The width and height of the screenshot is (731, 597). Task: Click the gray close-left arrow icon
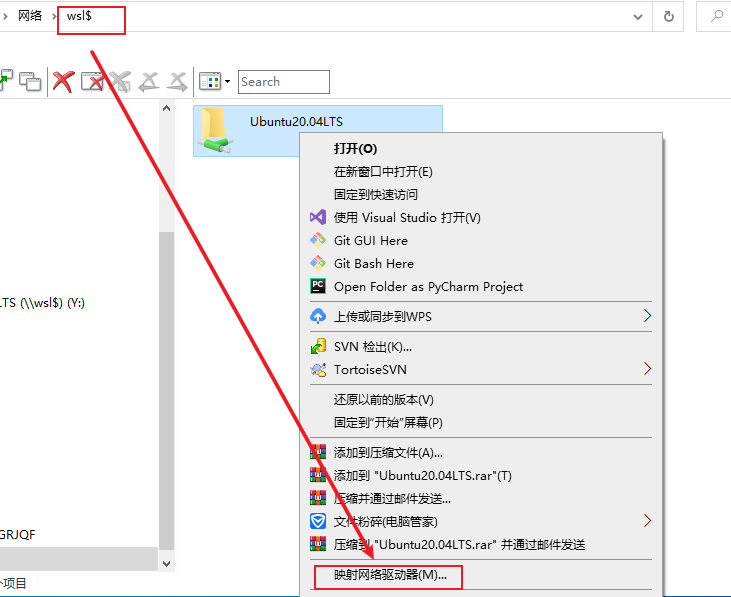(x=149, y=82)
